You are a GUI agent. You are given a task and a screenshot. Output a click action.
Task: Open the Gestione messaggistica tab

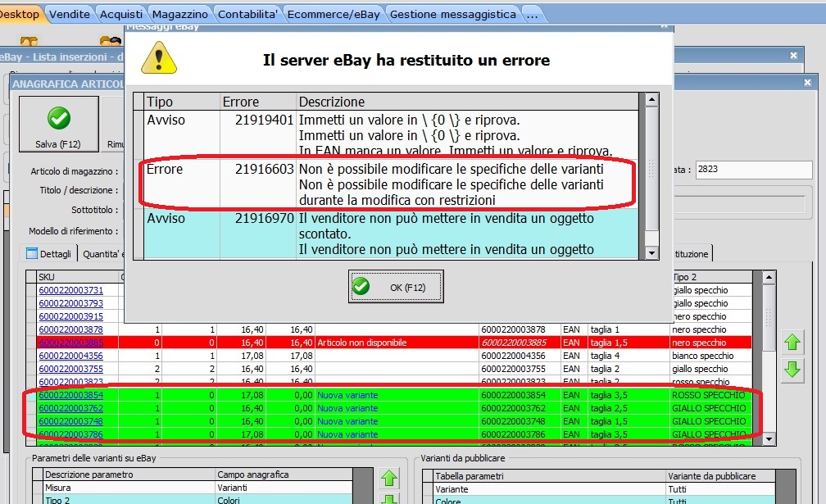(453, 14)
